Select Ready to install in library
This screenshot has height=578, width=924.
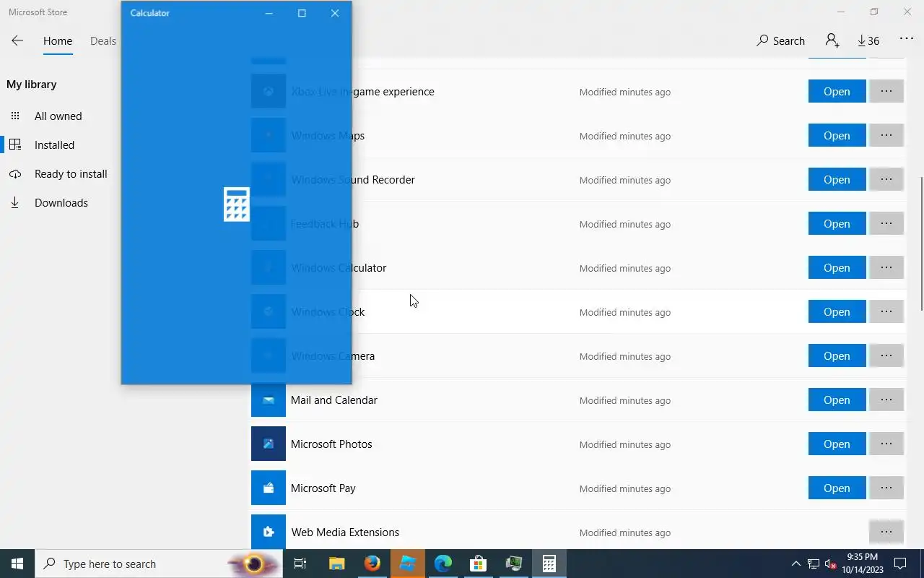[x=71, y=173]
